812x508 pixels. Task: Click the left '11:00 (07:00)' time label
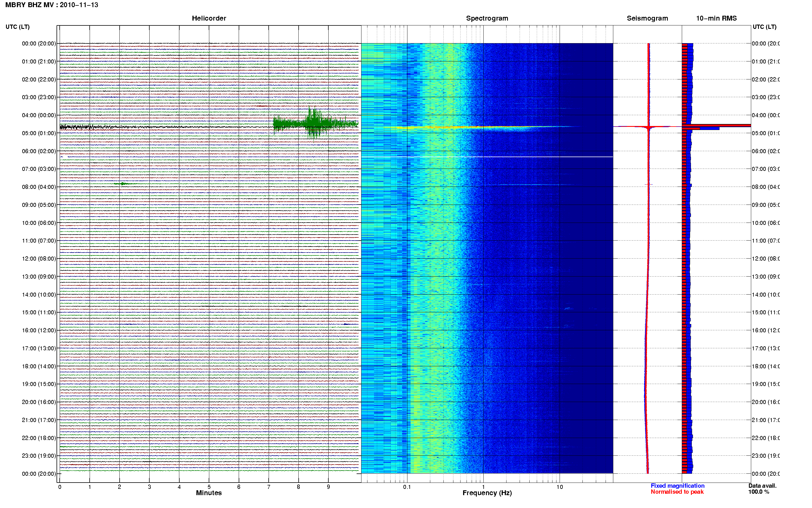[x=39, y=241]
